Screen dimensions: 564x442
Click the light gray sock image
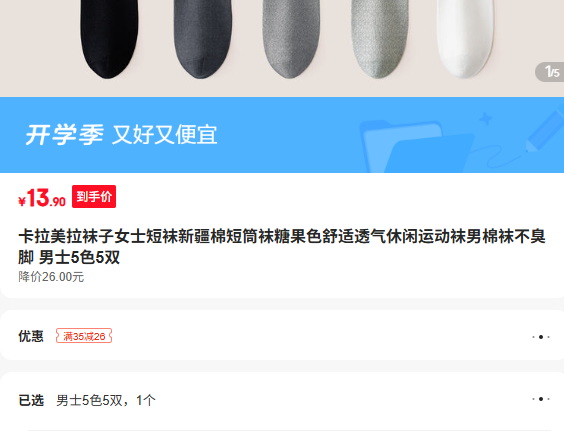[379, 38]
